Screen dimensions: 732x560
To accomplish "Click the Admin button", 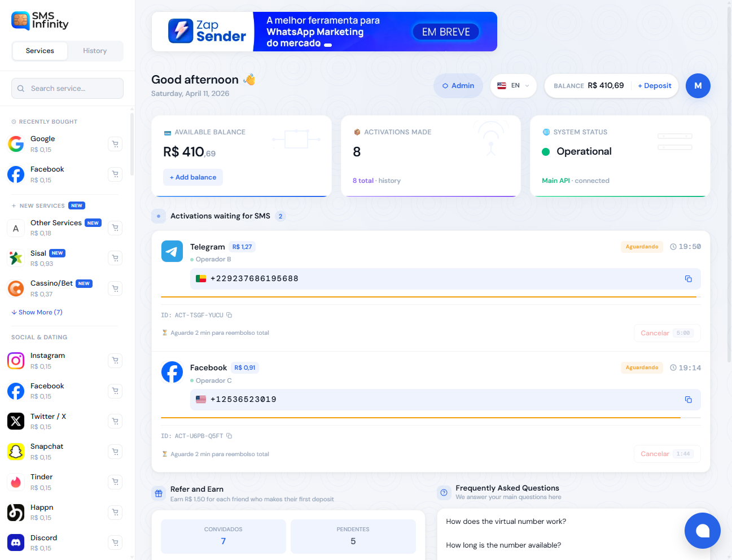I will (x=458, y=86).
